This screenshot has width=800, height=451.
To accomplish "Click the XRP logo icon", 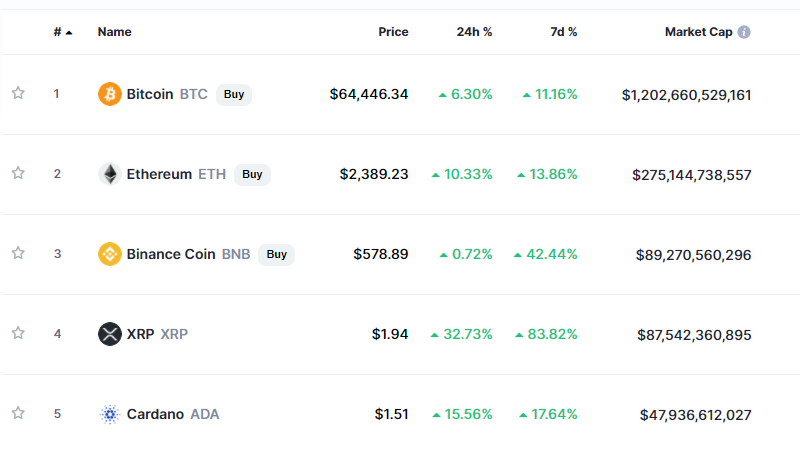I will (x=109, y=334).
